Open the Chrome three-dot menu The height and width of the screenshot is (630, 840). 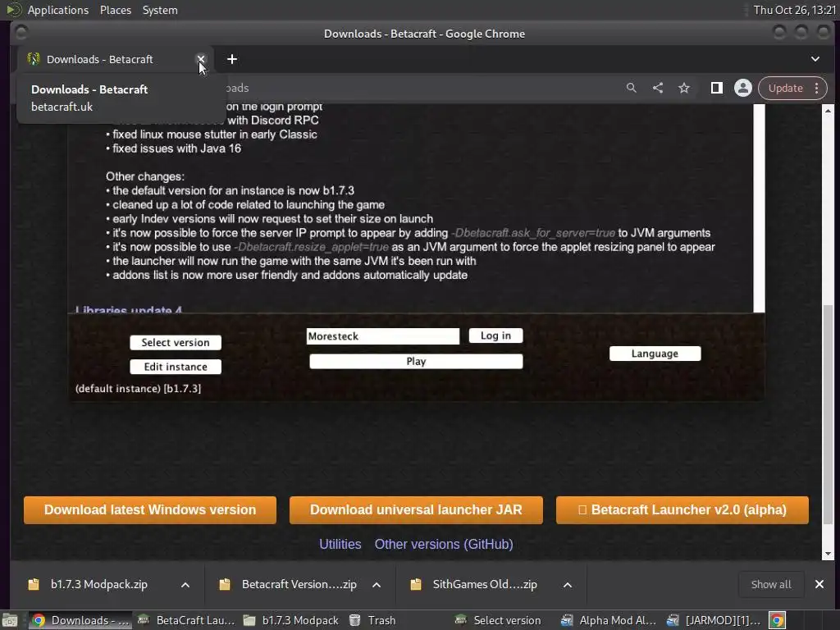(x=816, y=88)
